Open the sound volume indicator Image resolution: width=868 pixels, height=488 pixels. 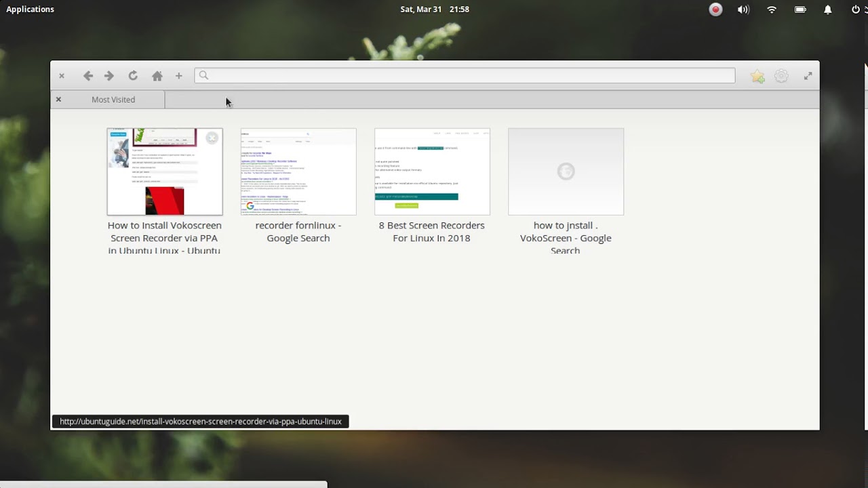(743, 9)
